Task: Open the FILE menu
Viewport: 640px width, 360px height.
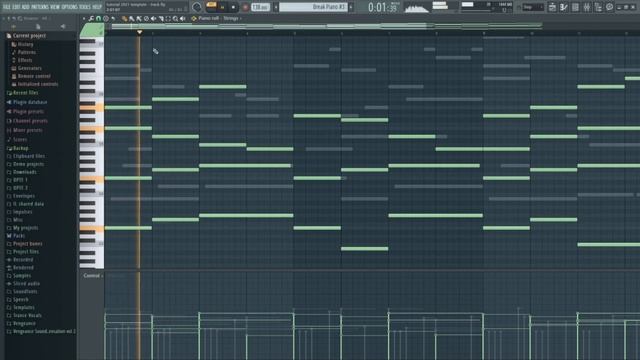Action: tap(7, 7)
